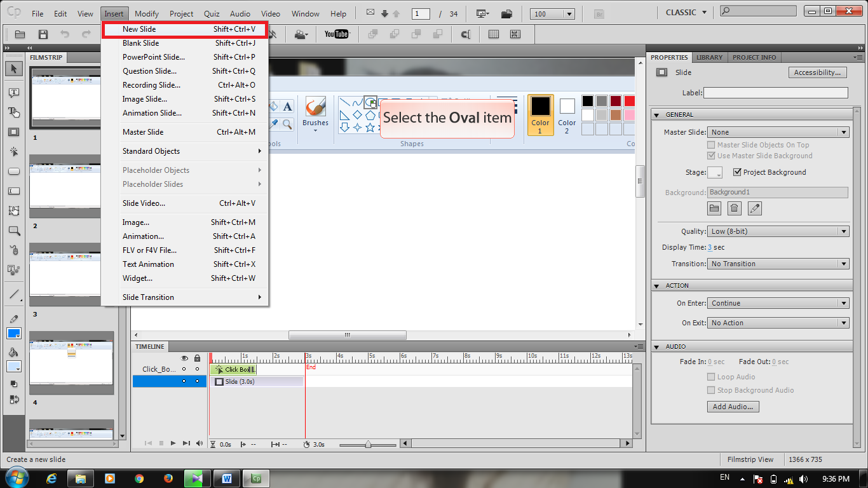Open the zoom percentage dropdown
Screen dimensions: 868x488
553,14
